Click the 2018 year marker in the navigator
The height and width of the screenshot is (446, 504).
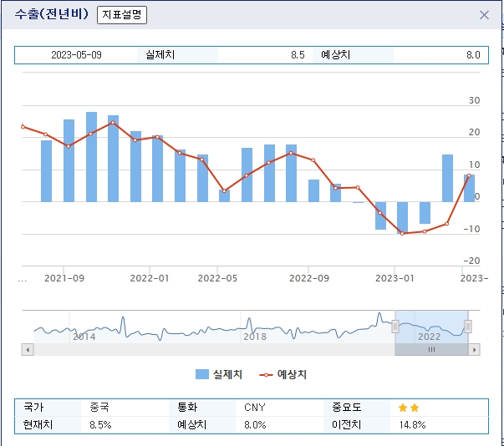255,337
